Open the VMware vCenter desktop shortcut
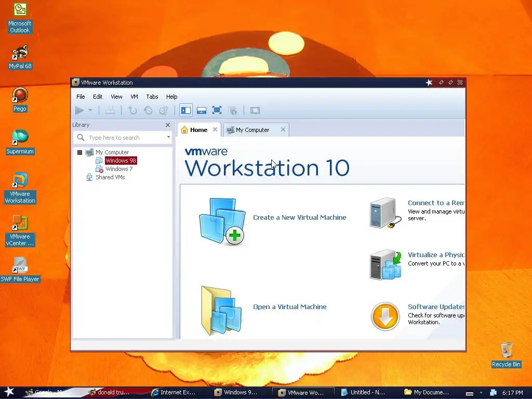Screen dimensions: 532x399 pyautogui.click(x=20, y=231)
